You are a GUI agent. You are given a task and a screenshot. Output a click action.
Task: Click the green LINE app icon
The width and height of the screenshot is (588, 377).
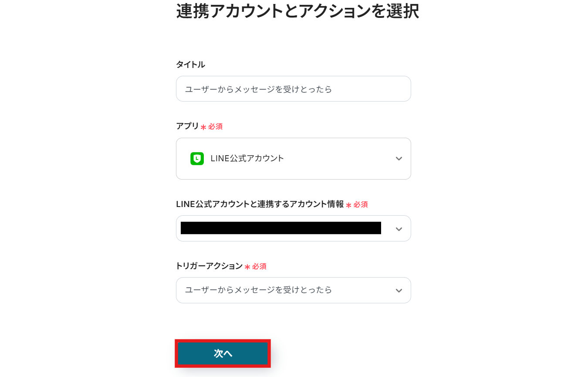[197, 159]
